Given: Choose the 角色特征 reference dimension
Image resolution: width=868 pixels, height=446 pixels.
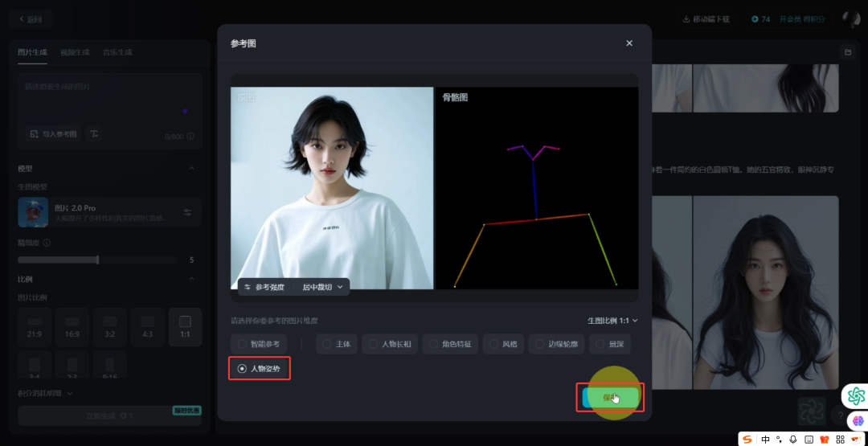Looking at the screenshot, I should [450, 344].
